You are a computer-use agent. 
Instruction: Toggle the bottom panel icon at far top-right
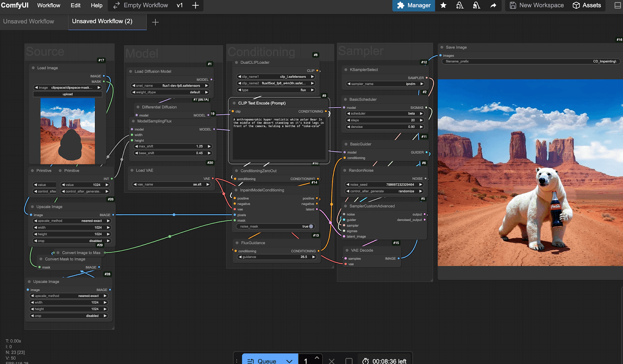(618, 5)
